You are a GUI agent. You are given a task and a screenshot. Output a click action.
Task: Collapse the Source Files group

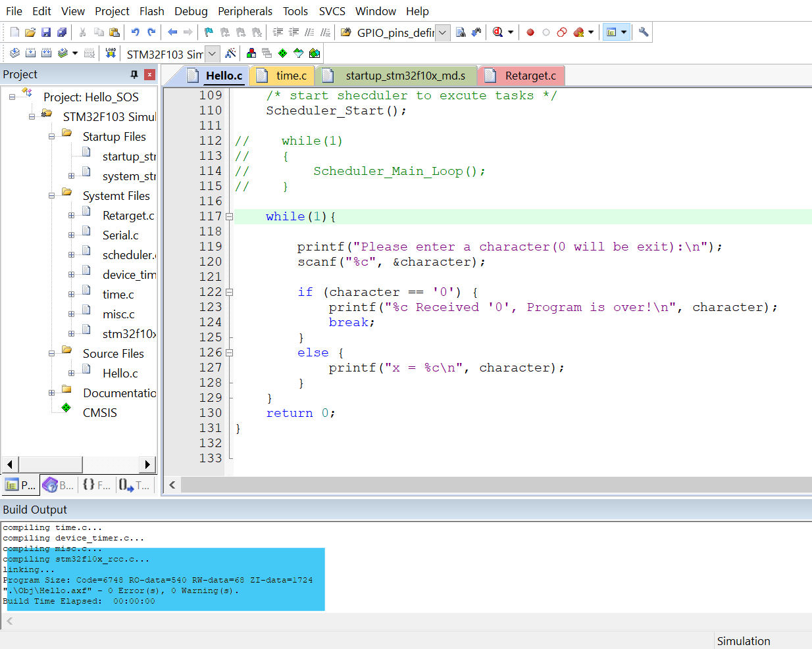pyautogui.click(x=51, y=354)
